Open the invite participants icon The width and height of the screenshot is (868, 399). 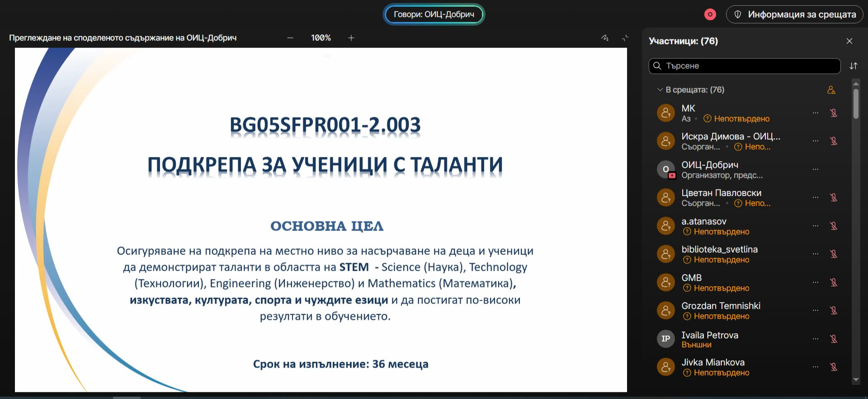click(831, 90)
